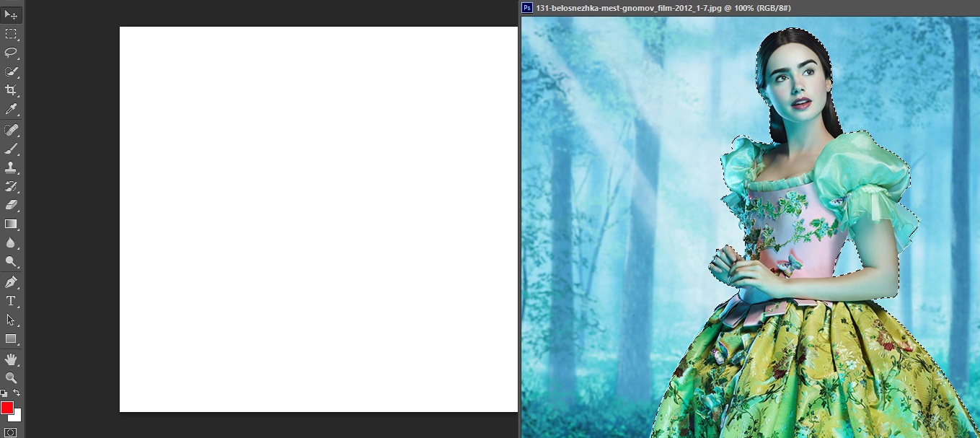
Task: Reset to default foreground and background colors
Action: tap(4, 393)
